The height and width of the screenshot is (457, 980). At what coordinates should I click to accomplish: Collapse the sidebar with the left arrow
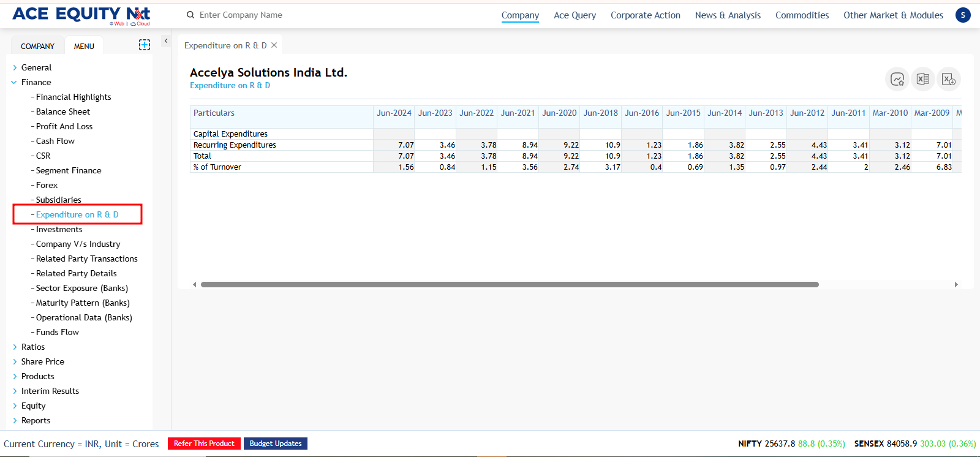(165, 41)
